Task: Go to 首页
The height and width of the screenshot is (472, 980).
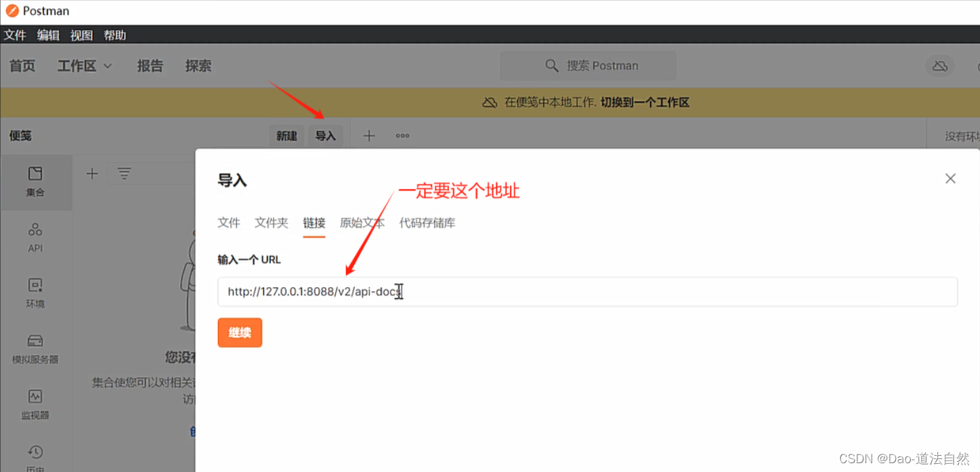Action: tap(22, 66)
